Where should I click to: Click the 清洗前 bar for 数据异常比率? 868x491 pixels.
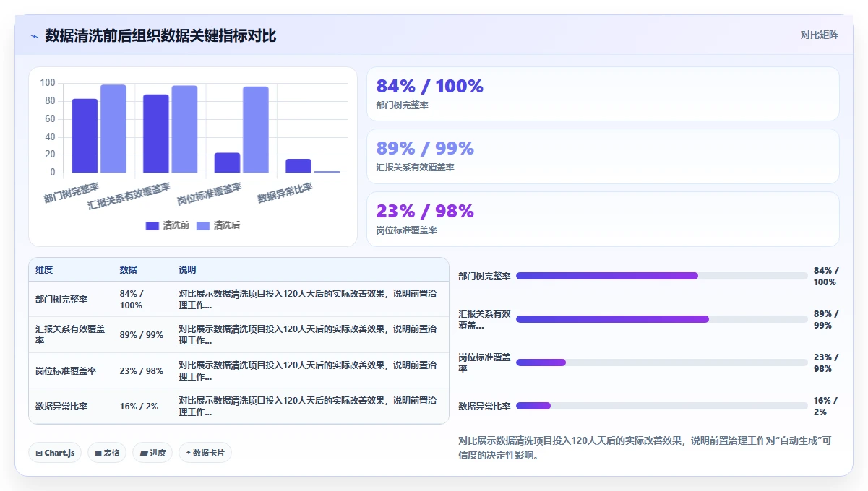pyautogui.click(x=298, y=166)
